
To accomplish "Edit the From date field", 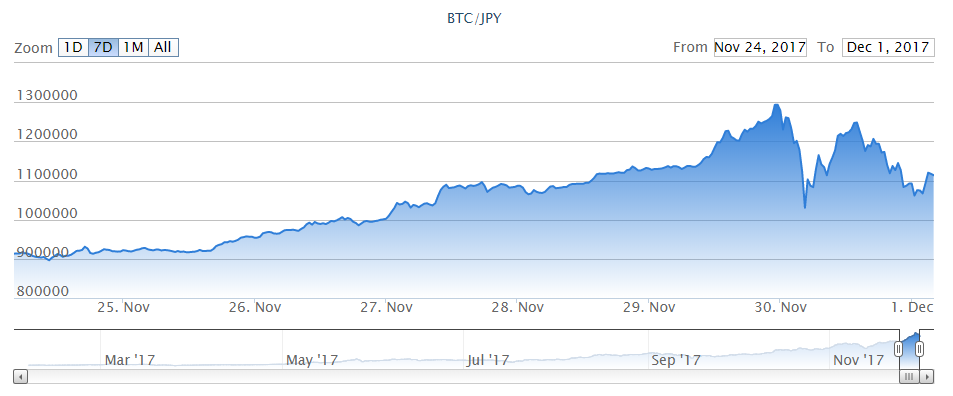I will (760, 47).
